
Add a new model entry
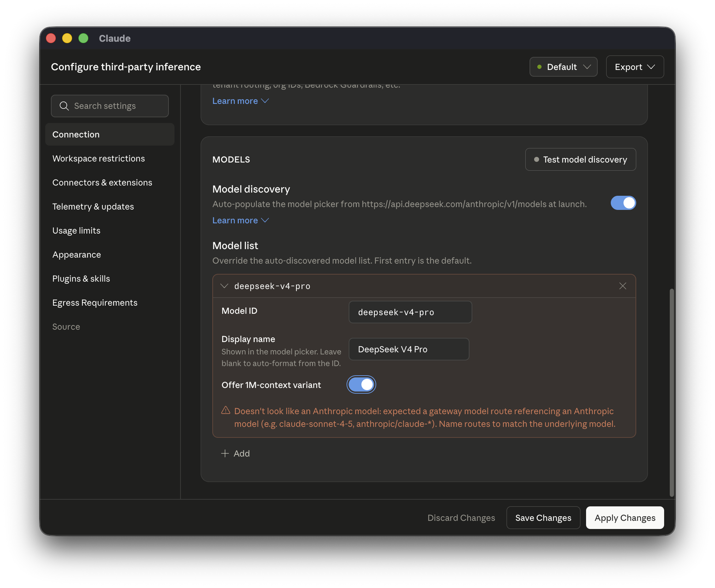point(235,453)
